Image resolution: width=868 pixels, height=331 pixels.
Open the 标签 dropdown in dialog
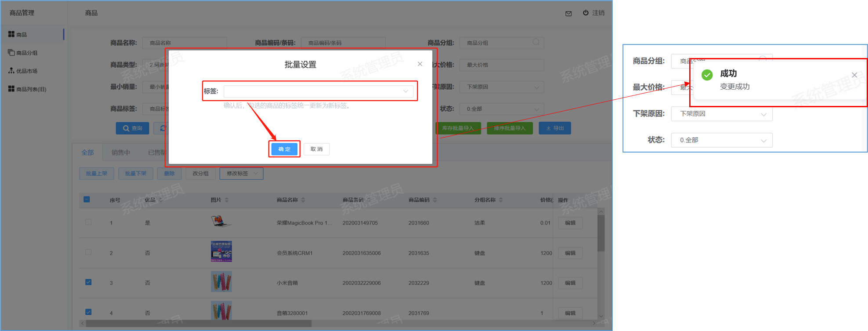coord(318,91)
